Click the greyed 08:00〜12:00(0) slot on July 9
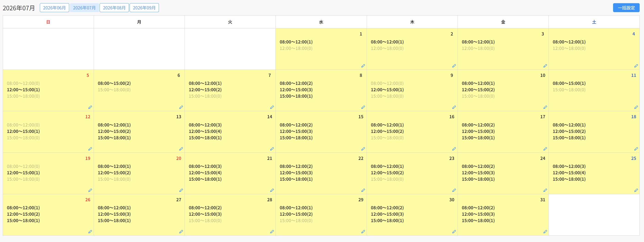Screen dimensions: 644x242 tap(387, 83)
